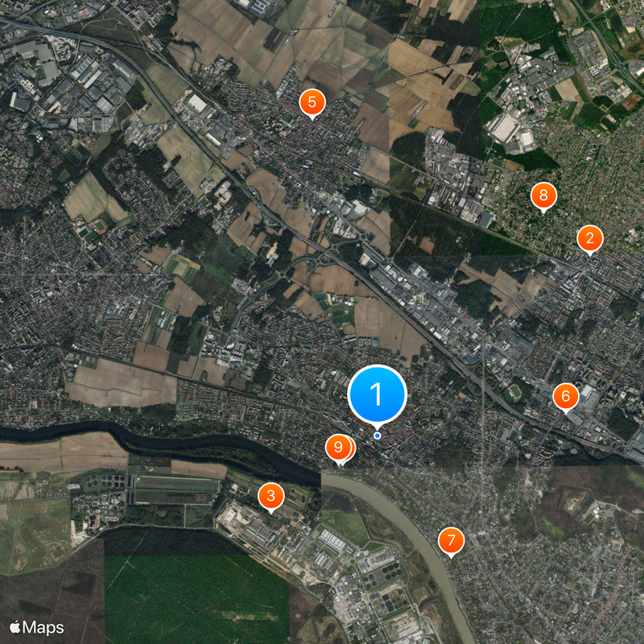Click the large white warehouse roof near top right

point(503,128)
